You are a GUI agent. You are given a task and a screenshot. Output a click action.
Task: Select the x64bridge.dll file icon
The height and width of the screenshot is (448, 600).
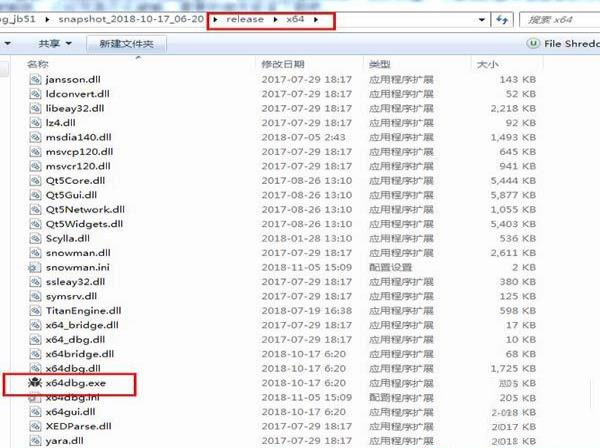point(35,354)
